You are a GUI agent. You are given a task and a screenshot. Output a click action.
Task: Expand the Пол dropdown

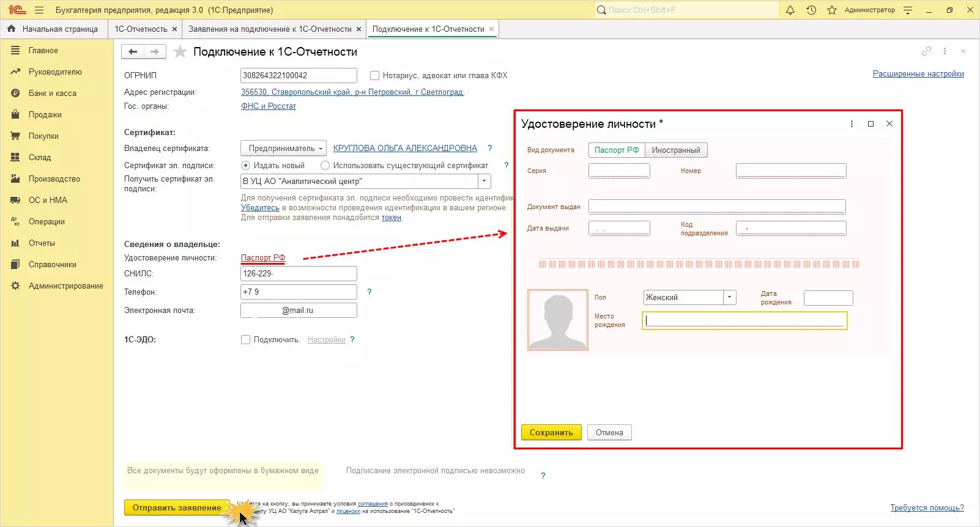tap(729, 298)
